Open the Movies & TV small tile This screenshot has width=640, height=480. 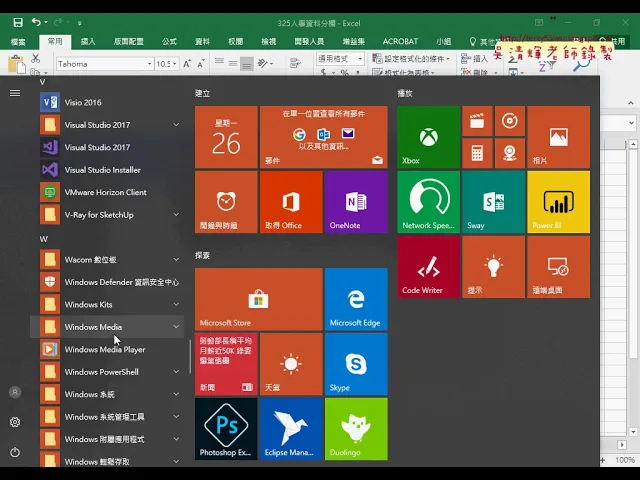477,121
